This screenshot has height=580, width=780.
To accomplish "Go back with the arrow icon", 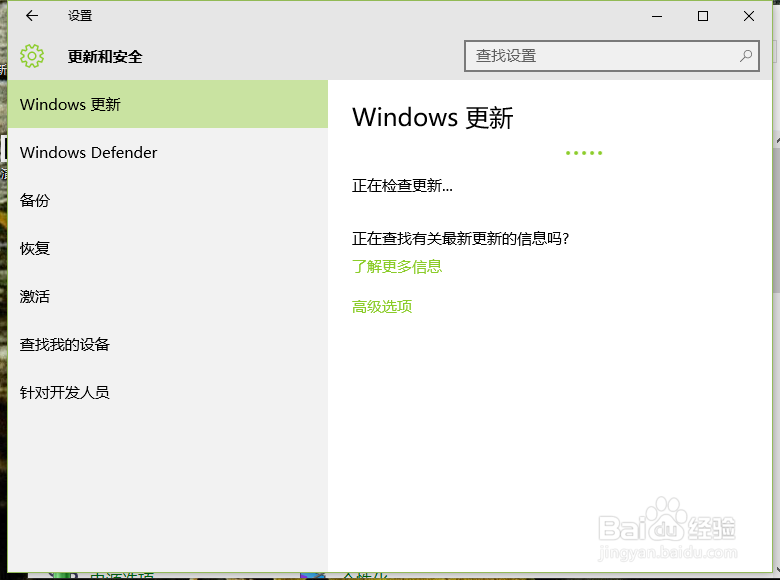I will tap(32, 16).
